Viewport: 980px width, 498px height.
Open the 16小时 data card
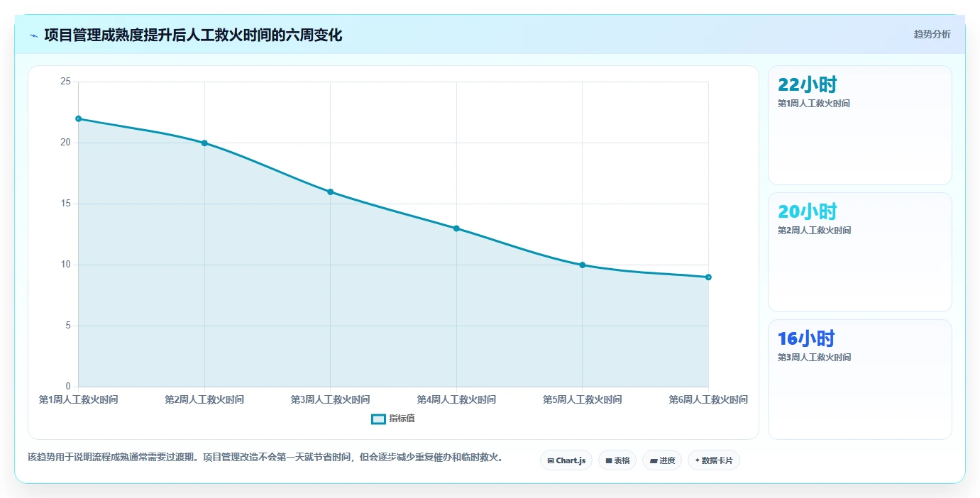[860, 380]
